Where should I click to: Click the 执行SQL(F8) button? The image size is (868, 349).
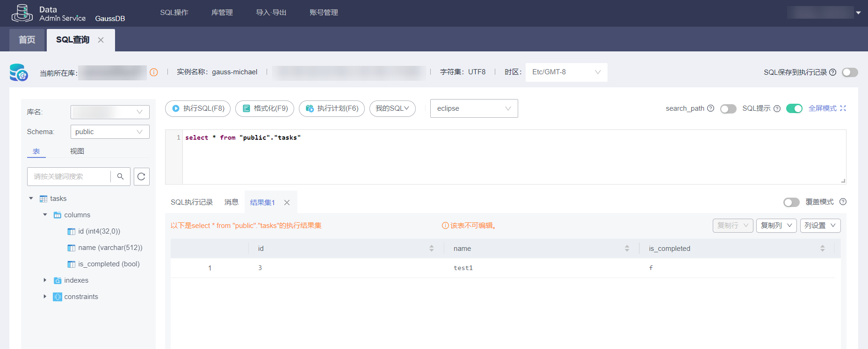coord(198,108)
